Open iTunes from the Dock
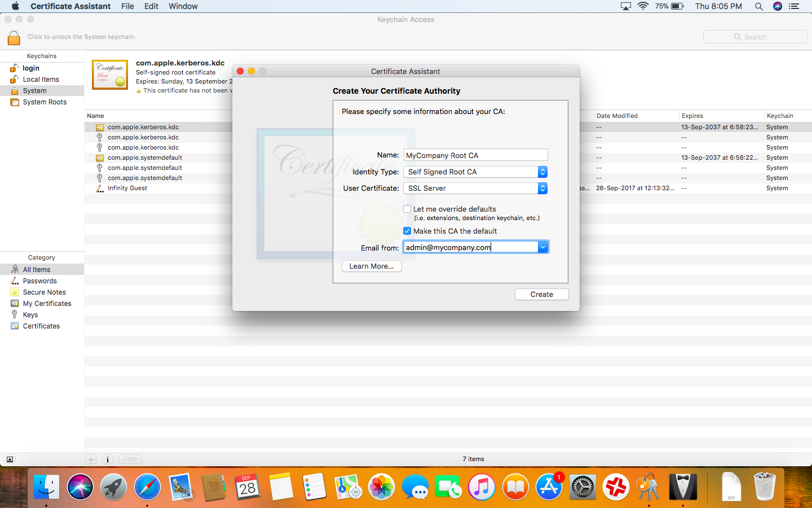The width and height of the screenshot is (812, 508). coord(482,487)
